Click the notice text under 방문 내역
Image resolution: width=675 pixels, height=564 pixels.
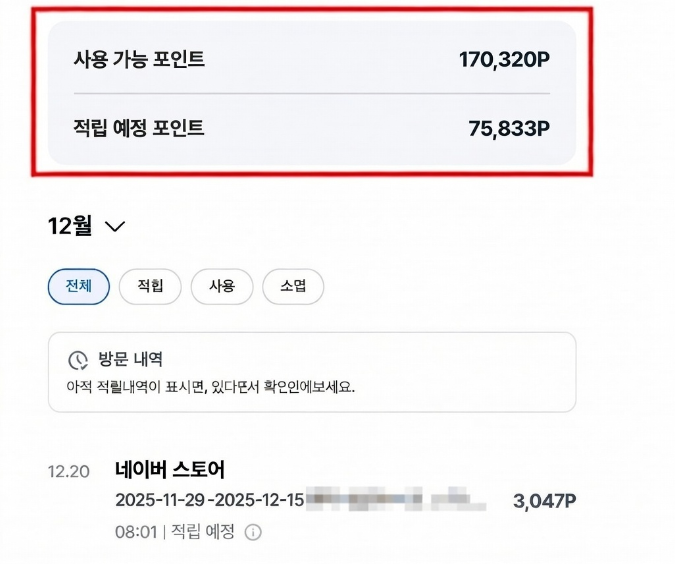coord(210,386)
